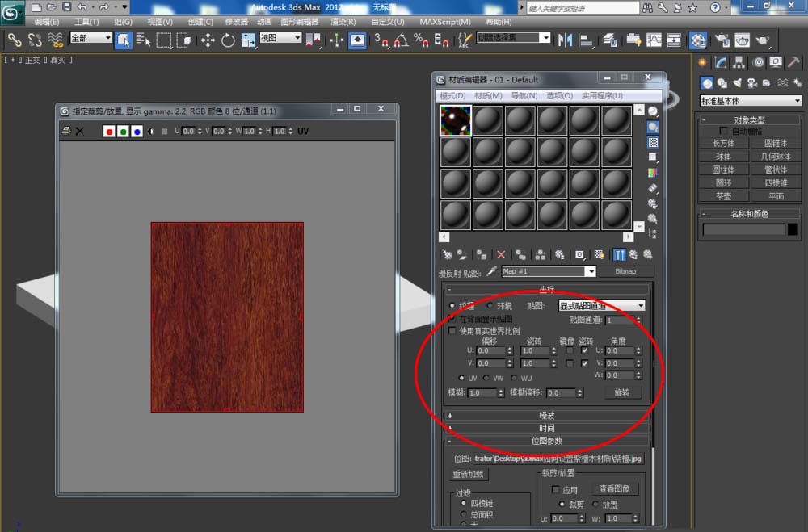Select the 放置 radio button
The width and height of the screenshot is (808, 532).
(595, 504)
